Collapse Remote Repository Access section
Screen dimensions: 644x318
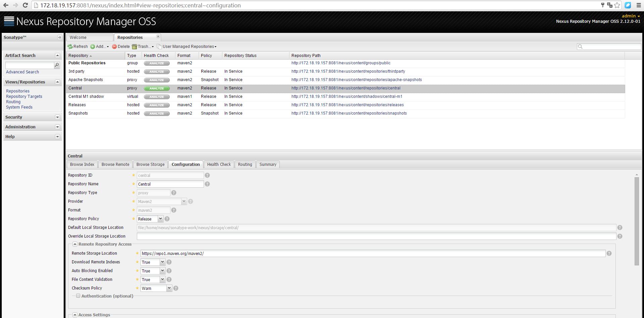(75, 244)
